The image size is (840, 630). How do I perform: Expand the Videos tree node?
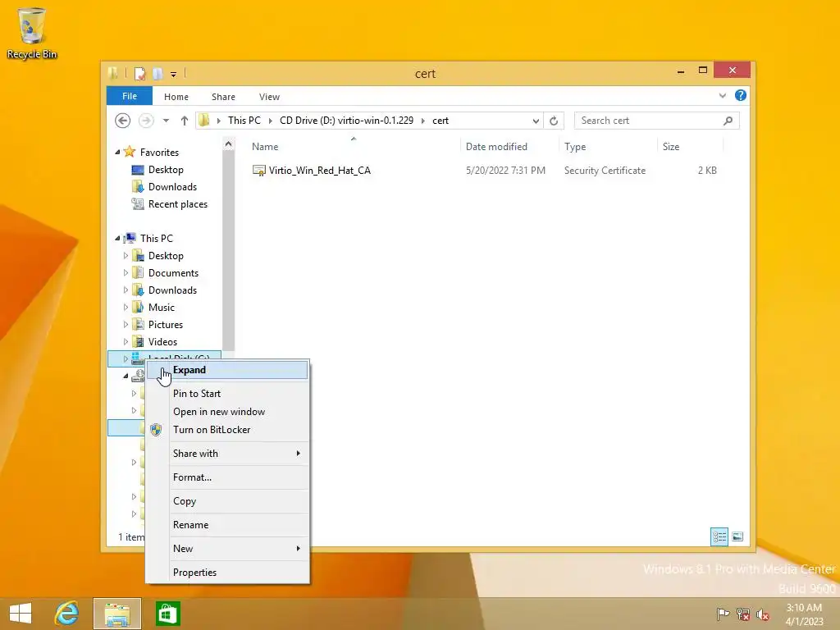(x=126, y=342)
